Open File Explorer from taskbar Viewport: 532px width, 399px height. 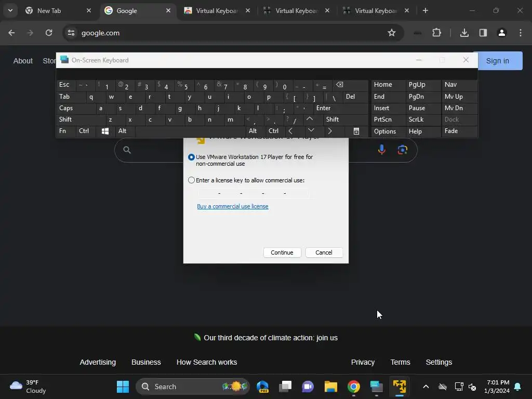point(331,387)
